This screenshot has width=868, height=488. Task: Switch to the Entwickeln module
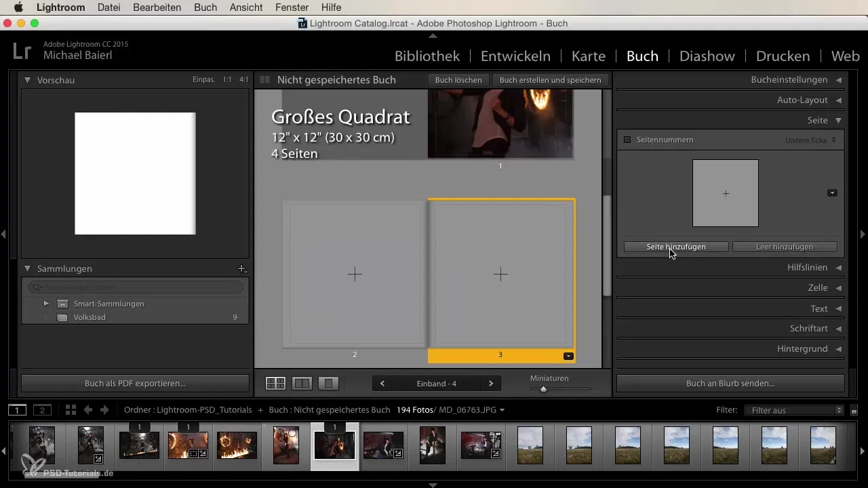pos(515,56)
